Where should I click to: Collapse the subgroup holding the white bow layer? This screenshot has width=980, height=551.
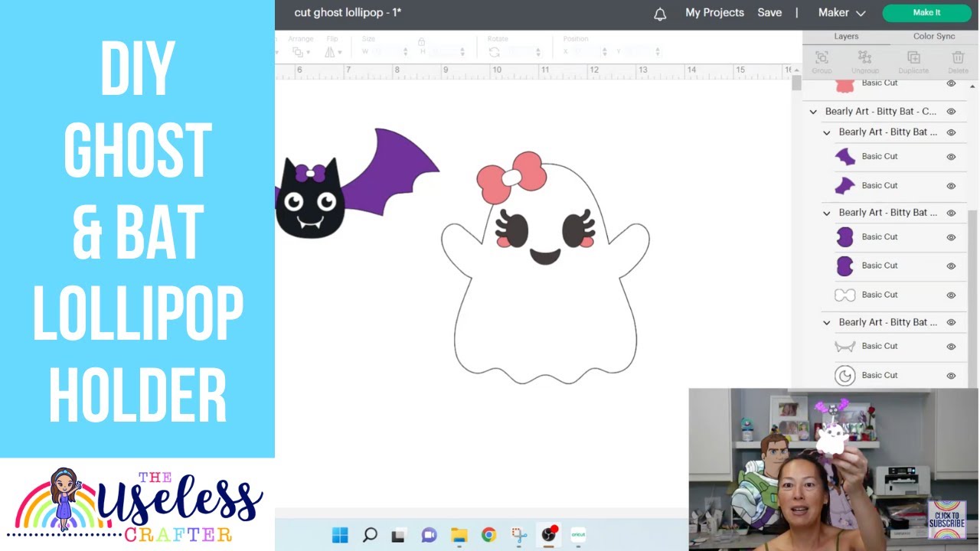[x=827, y=213]
